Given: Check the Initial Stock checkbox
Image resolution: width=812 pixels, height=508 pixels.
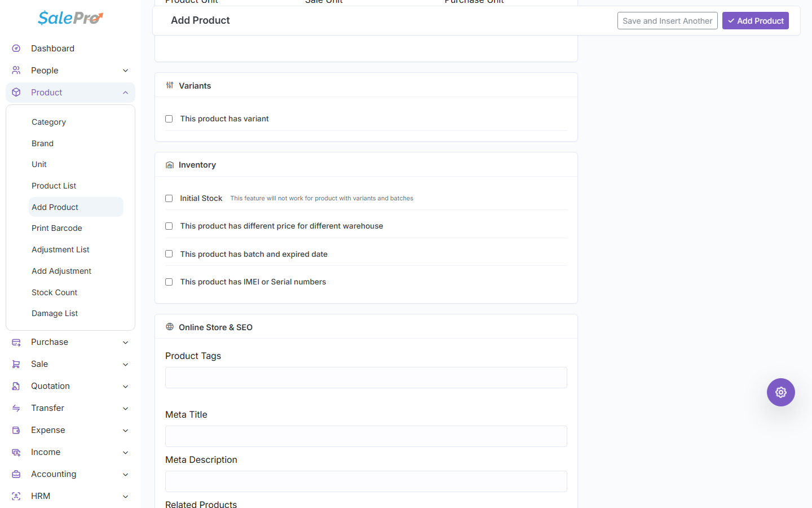Looking at the screenshot, I should 169,199.
